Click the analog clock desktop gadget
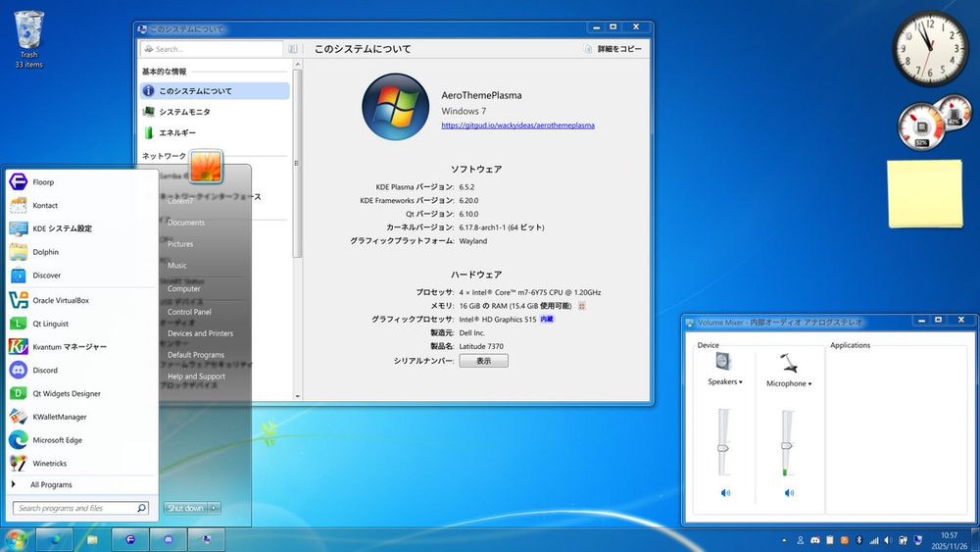Screen dimensions: 980x552 pos(931,48)
